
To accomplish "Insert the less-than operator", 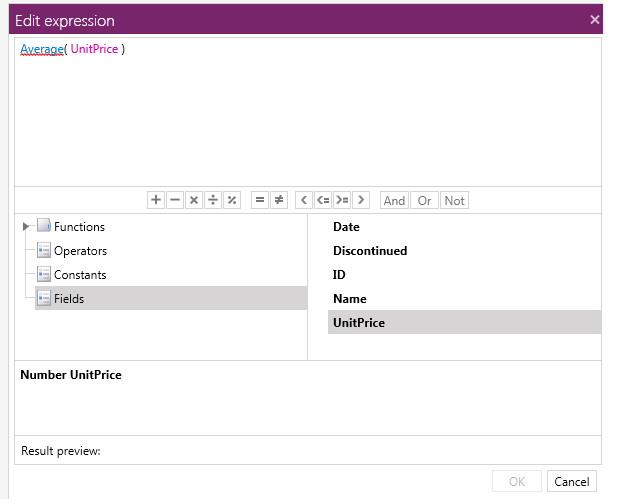I will tap(304, 200).
